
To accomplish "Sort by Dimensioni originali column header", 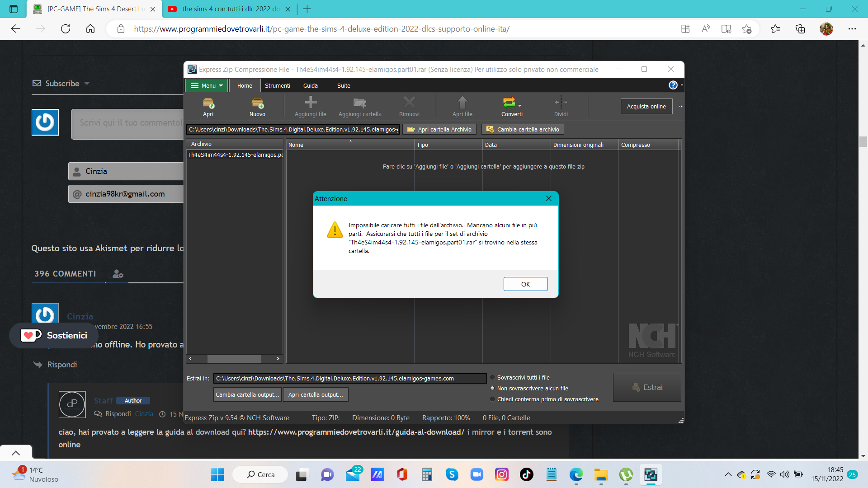I will pyautogui.click(x=585, y=145).
